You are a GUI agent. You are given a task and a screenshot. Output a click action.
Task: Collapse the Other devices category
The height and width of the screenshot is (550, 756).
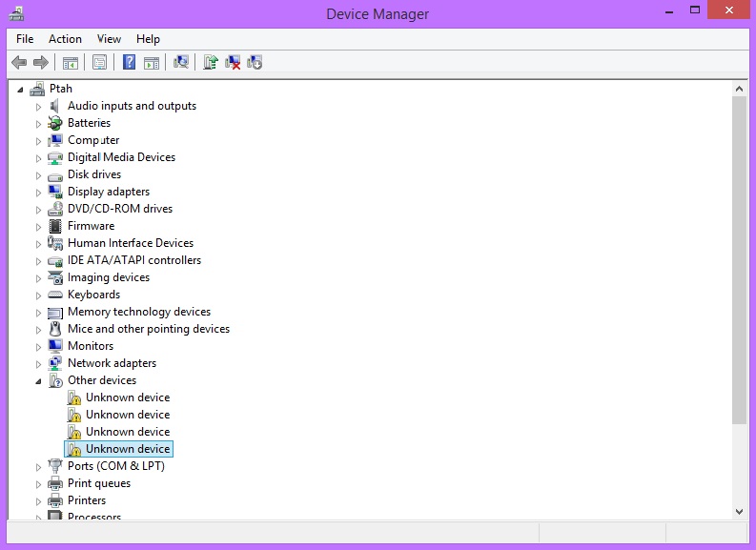39,380
